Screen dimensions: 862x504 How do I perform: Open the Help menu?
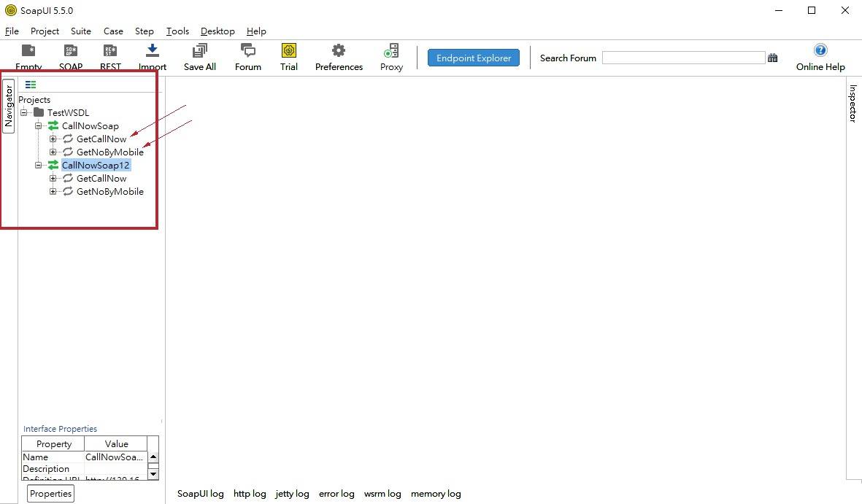(256, 31)
